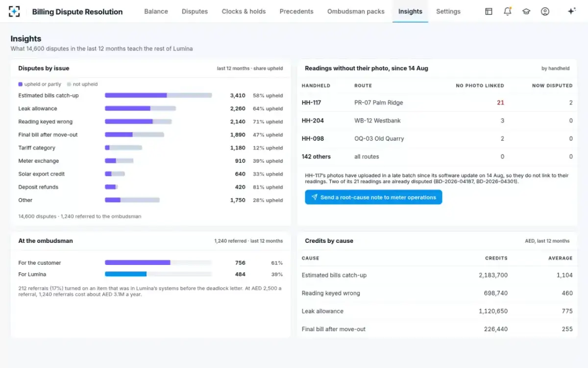Click the 226,440 credits value
588x368 pixels.
pyautogui.click(x=496, y=329)
